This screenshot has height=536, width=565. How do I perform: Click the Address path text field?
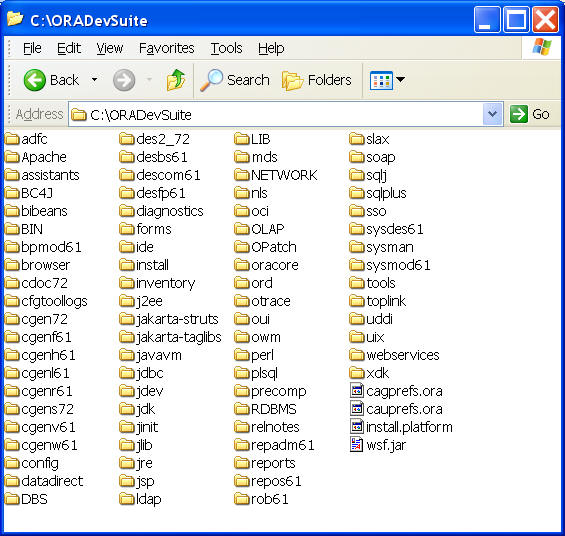click(276, 115)
